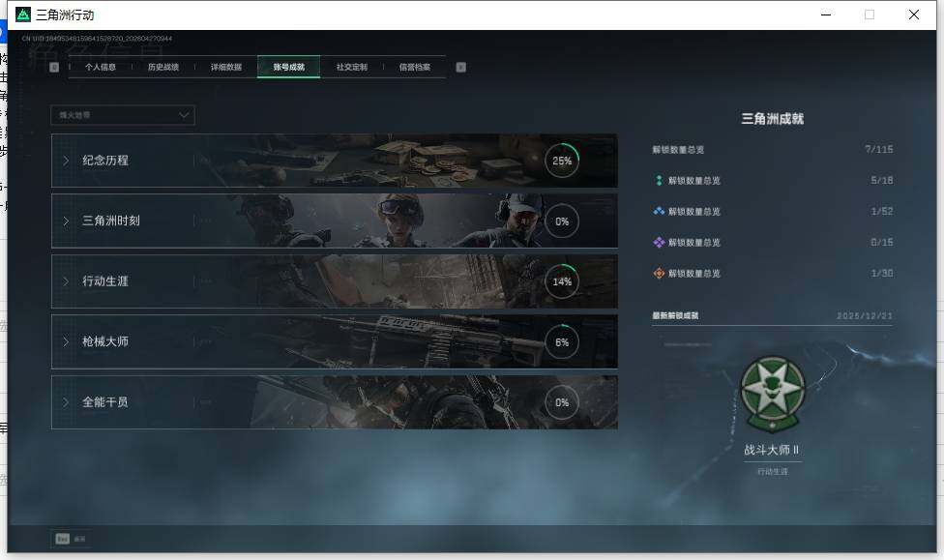The width and height of the screenshot is (944, 560).
Task: Click the CN UID text at top left
Action: click(x=97, y=39)
